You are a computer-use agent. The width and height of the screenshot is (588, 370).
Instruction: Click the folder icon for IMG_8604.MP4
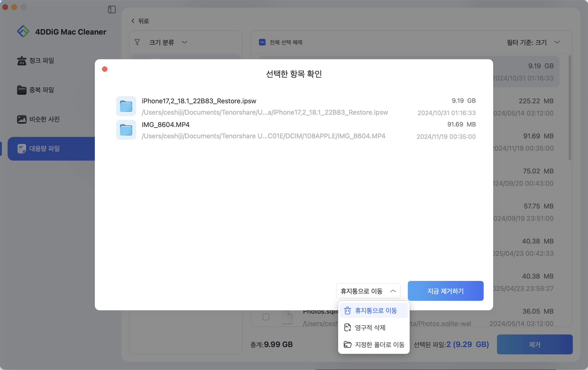[x=126, y=130]
